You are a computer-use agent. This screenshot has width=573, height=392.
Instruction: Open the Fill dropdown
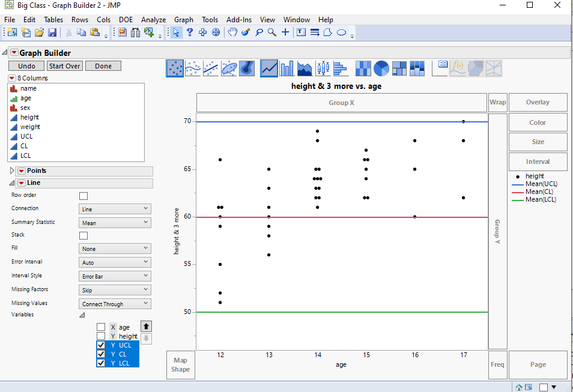(115, 249)
